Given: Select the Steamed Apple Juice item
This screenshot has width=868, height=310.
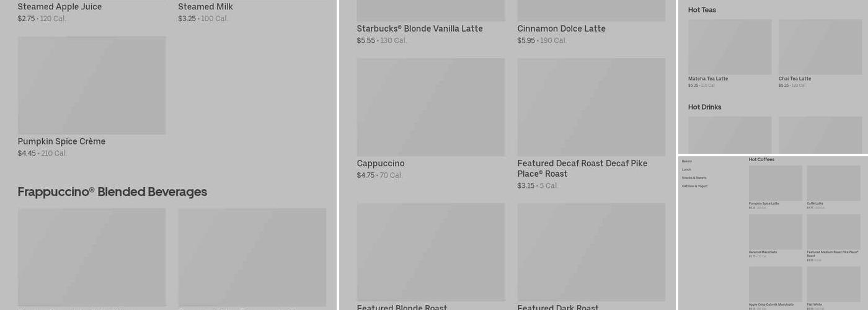Looking at the screenshot, I should click(60, 7).
